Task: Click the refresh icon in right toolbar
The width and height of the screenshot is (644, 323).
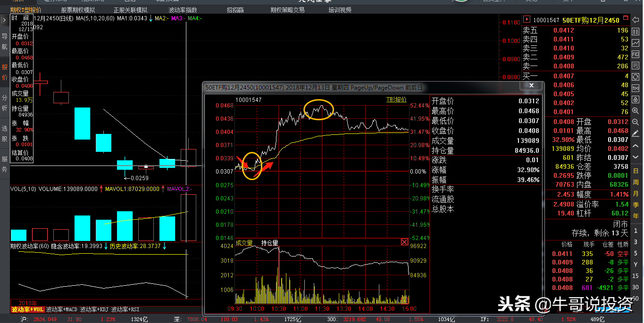Action: click(636, 76)
